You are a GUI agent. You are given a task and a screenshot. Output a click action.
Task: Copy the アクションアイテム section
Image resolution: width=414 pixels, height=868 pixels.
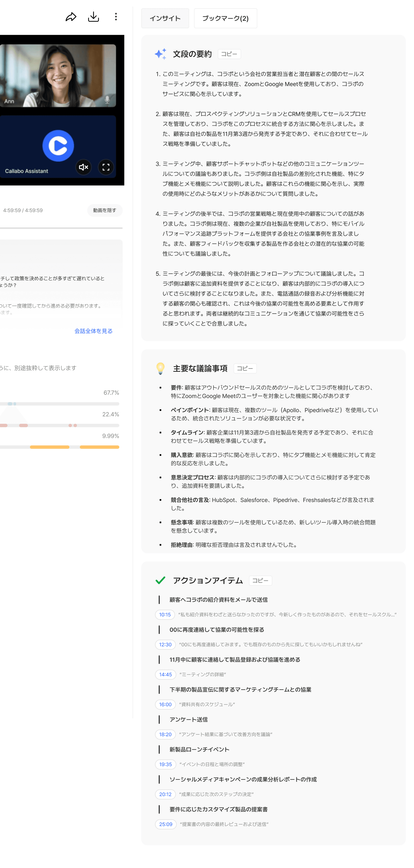260,581
